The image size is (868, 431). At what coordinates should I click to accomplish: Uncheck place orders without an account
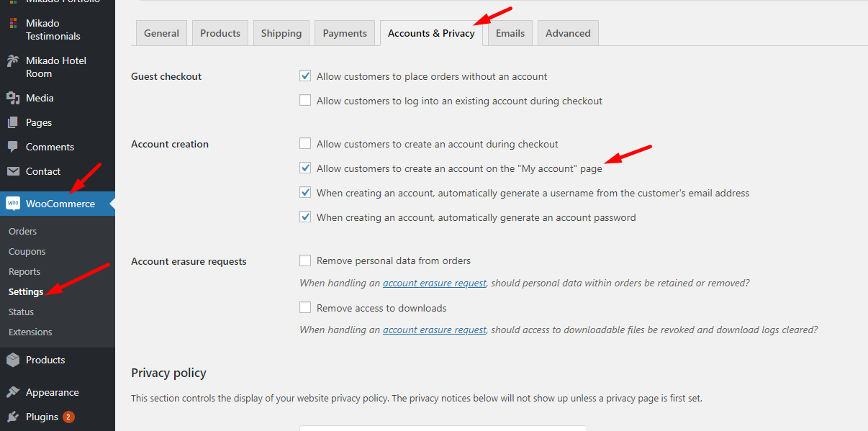(x=305, y=76)
